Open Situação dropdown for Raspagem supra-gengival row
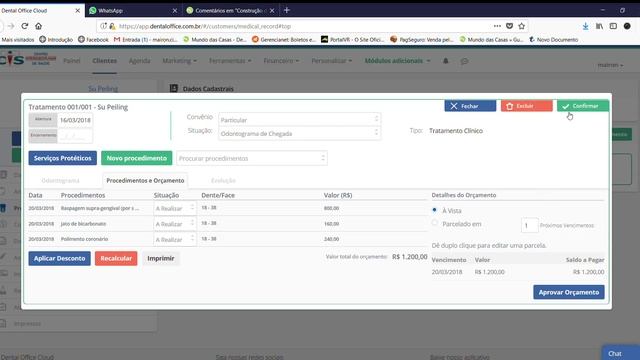This screenshot has height=360, width=640. click(x=175, y=208)
